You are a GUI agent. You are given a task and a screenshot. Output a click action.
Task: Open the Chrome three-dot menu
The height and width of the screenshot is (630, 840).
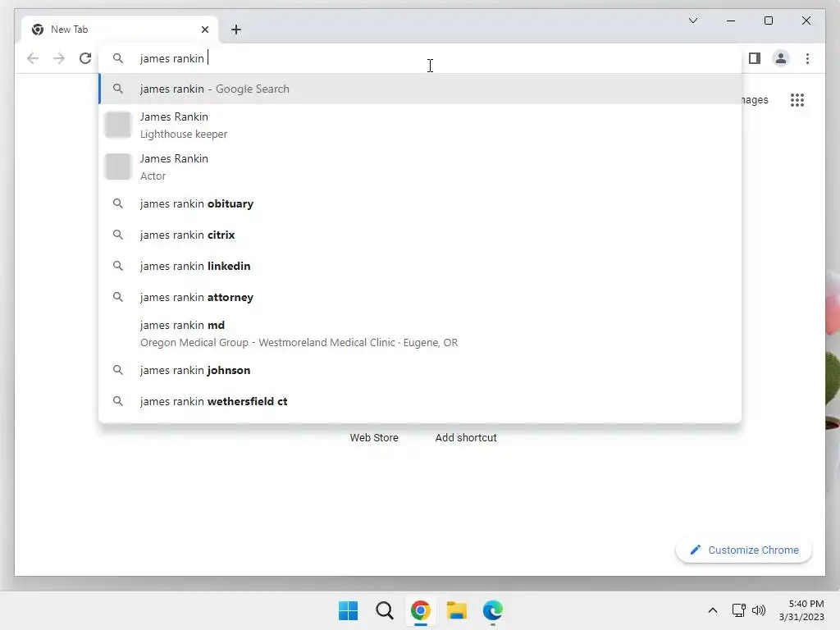[807, 58]
